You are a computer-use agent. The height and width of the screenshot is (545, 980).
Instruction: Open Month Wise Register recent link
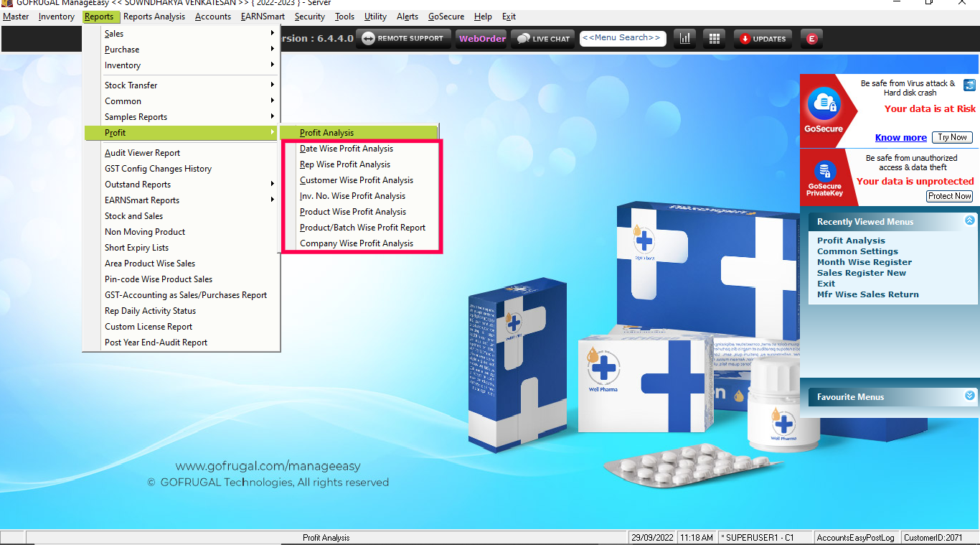tap(864, 262)
